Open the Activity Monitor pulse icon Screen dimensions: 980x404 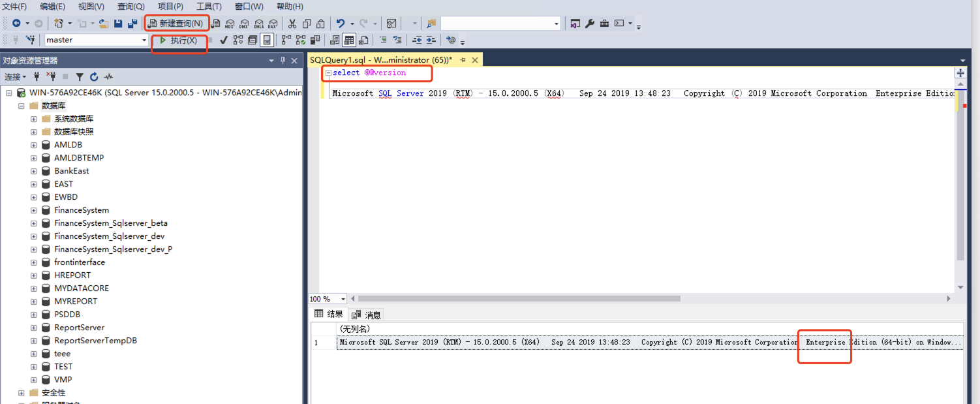108,77
